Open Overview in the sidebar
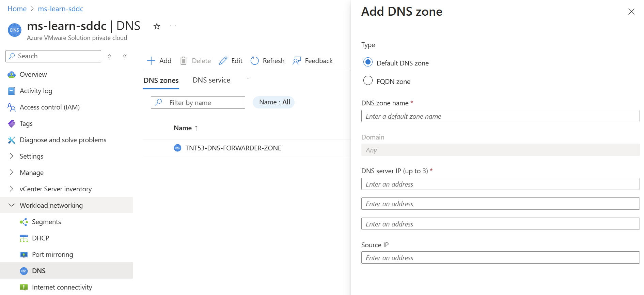This screenshot has height=295, width=644. point(33,74)
